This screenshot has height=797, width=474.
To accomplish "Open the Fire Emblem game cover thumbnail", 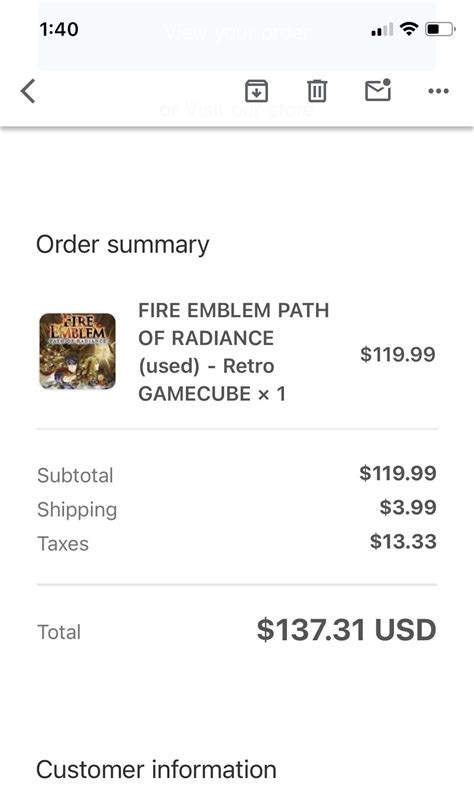I will (78, 351).
